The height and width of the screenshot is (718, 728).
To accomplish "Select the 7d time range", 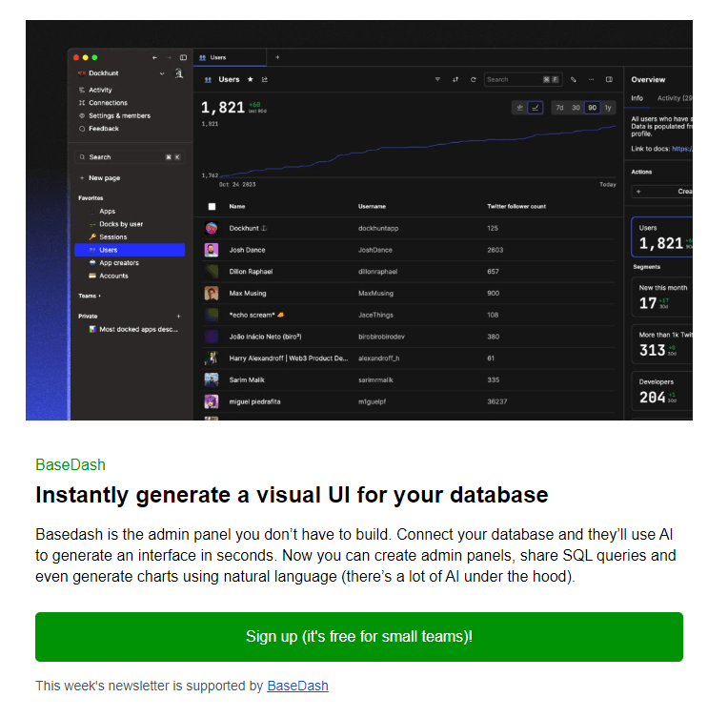I will pos(560,108).
